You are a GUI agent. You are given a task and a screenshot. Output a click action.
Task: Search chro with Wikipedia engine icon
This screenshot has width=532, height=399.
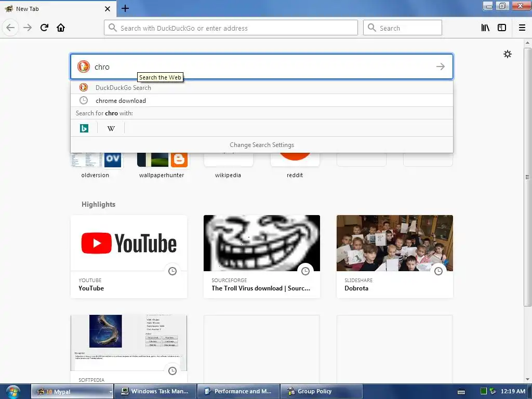click(x=111, y=128)
